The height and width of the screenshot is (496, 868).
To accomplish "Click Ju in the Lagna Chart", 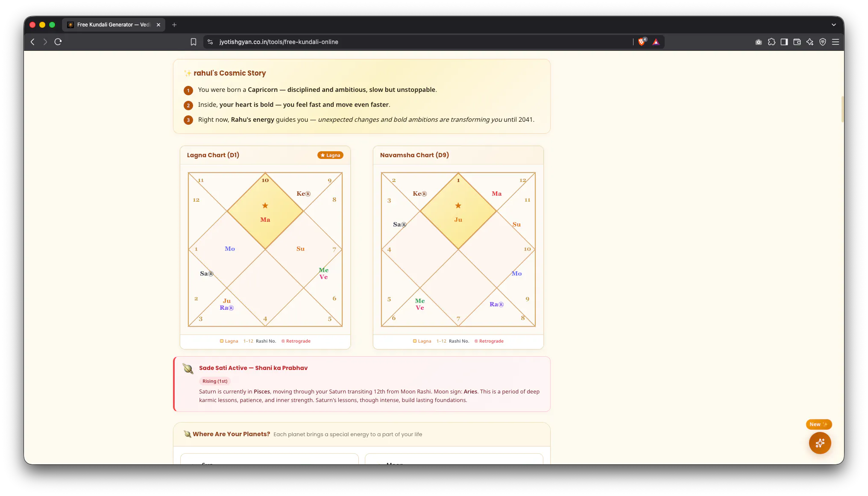I will pyautogui.click(x=227, y=301).
